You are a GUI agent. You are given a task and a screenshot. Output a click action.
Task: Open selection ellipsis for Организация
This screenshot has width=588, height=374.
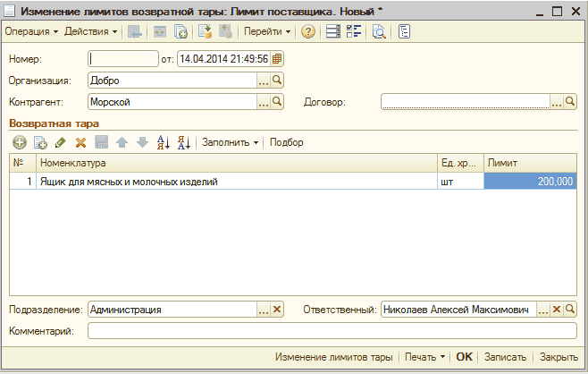(264, 81)
